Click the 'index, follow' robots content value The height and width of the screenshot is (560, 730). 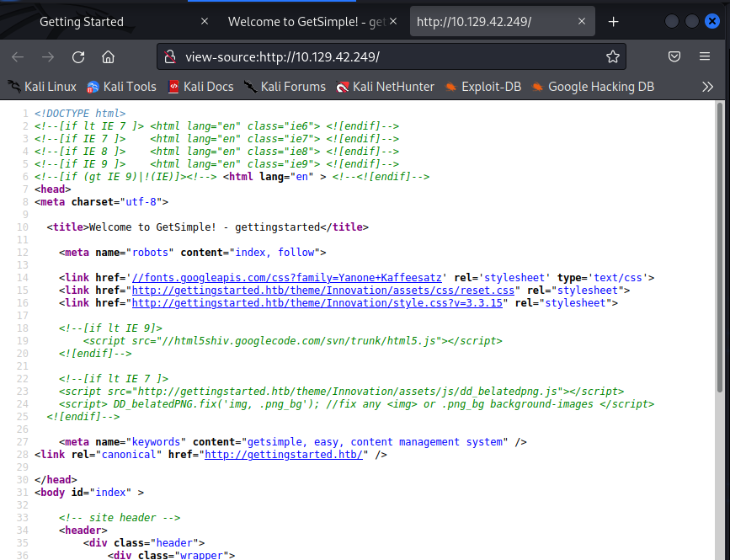tap(274, 253)
